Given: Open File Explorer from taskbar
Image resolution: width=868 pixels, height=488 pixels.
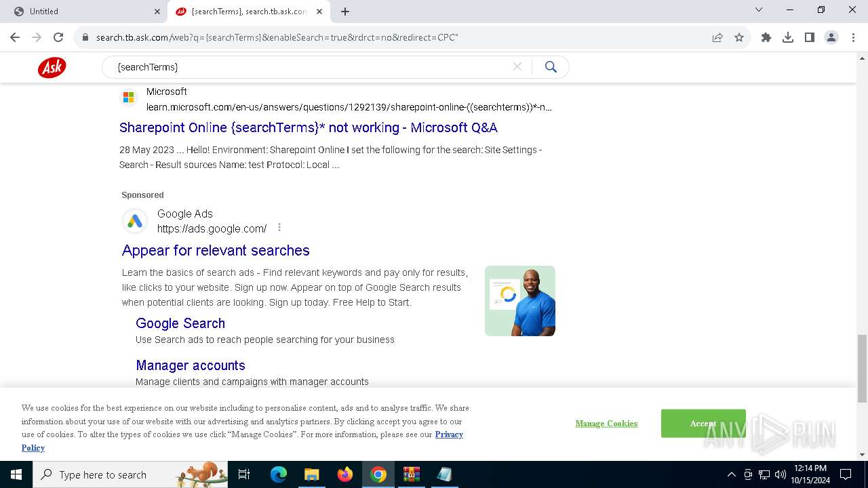Looking at the screenshot, I should 311,474.
